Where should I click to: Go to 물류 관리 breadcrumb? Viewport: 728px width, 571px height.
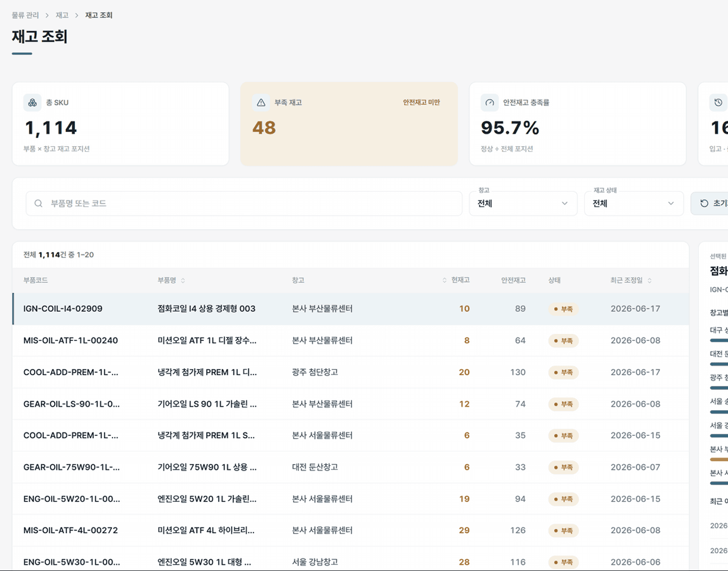click(25, 15)
